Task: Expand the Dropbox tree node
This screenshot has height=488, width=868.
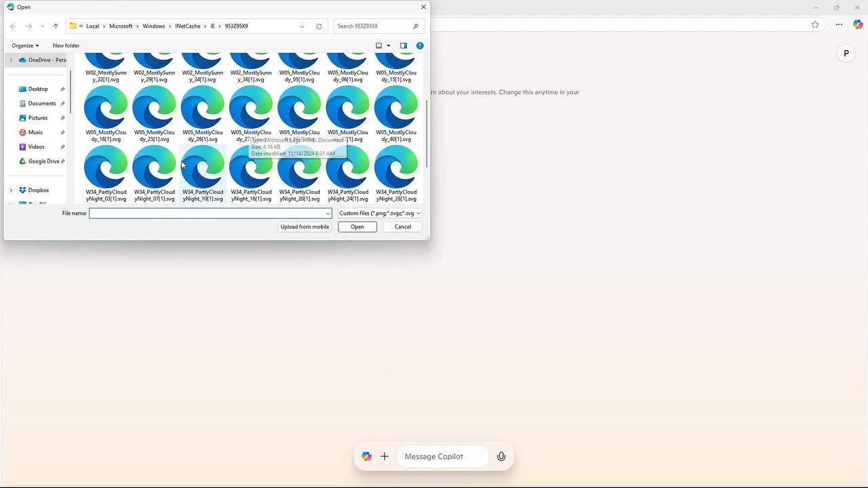Action: [11, 190]
